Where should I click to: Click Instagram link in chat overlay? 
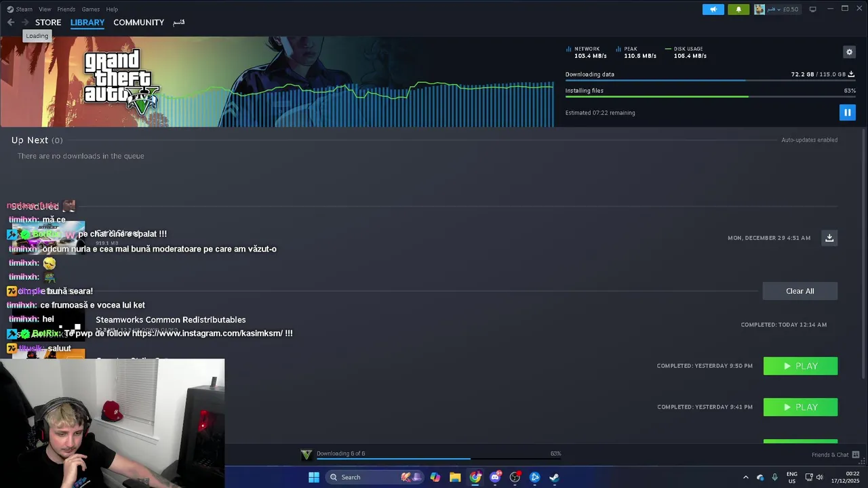coord(207,333)
